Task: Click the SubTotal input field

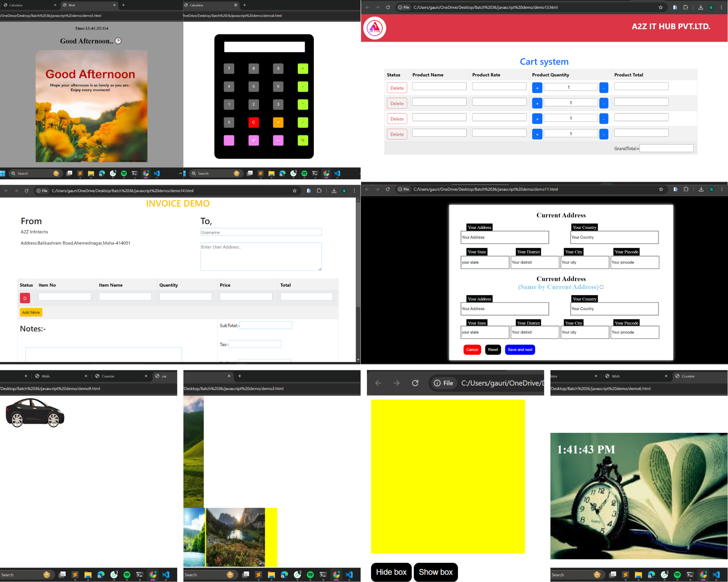Action: pyautogui.click(x=266, y=325)
